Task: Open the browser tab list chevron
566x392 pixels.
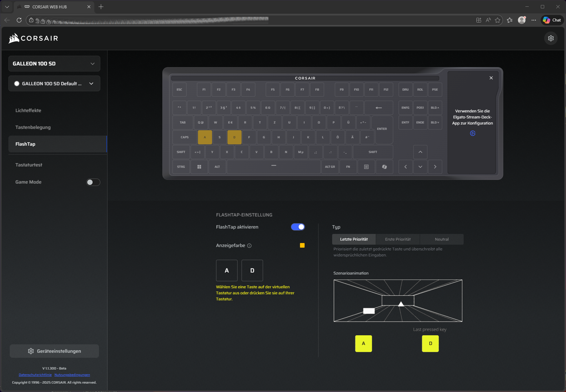Action: tap(7, 7)
